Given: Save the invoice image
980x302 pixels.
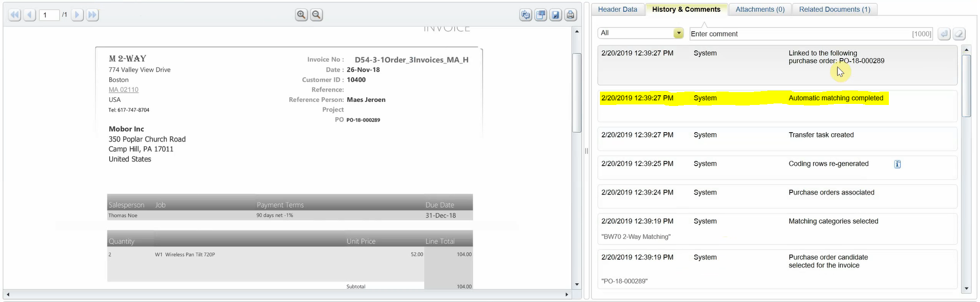Looking at the screenshot, I should (x=556, y=15).
